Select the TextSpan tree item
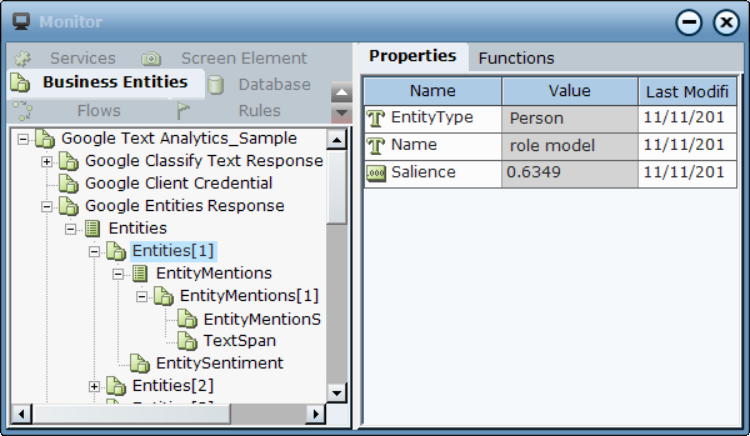The width and height of the screenshot is (750, 436). [239, 341]
